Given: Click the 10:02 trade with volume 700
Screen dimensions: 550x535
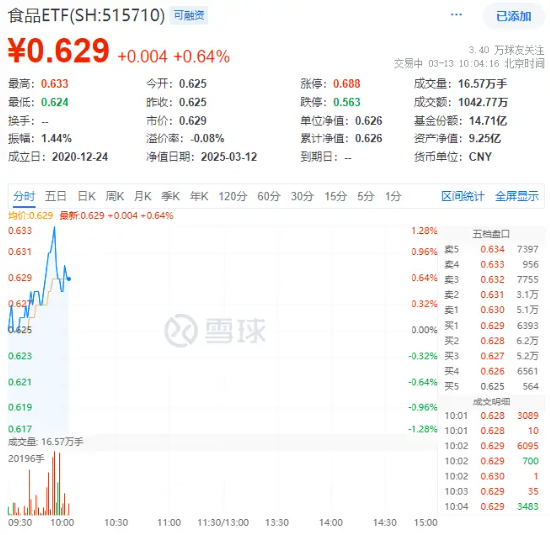Looking at the screenshot, I should tap(491, 461).
